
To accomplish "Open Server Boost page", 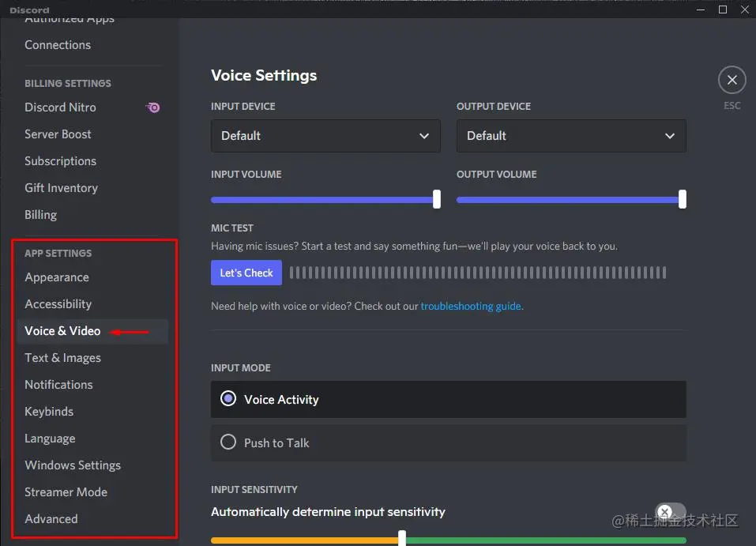I will pos(58,134).
